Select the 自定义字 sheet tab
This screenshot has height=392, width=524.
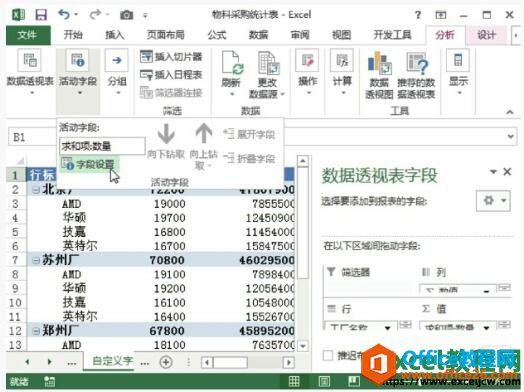pyautogui.click(x=109, y=361)
